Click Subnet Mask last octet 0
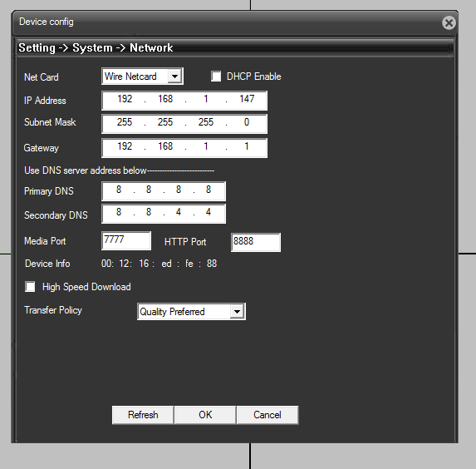Image resolution: width=476 pixels, height=469 pixels. [x=247, y=122]
